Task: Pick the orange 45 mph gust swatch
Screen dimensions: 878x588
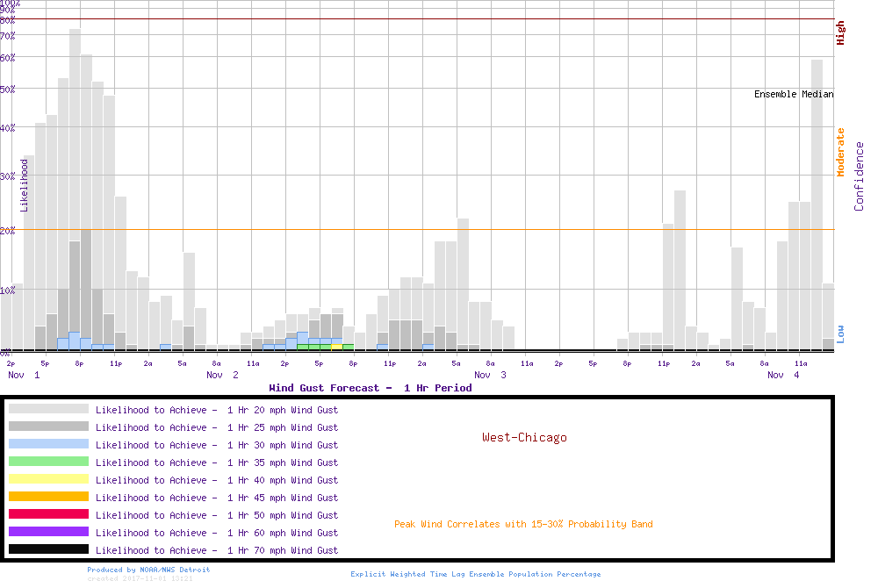Action: [x=48, y=497]
